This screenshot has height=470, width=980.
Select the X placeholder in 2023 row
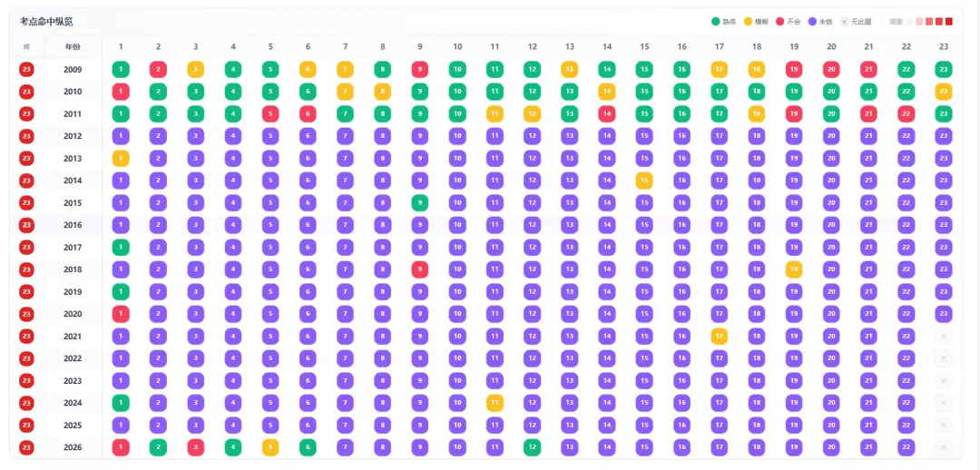point(944,380)
